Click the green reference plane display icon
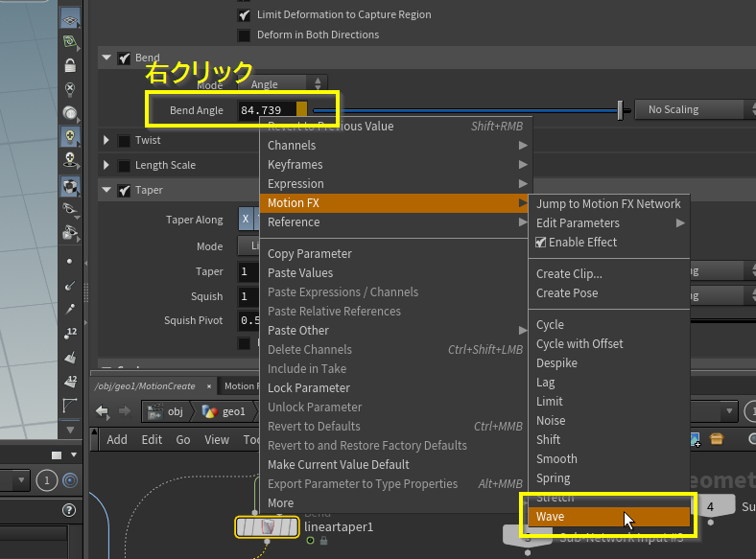 (x=70, y=42)
